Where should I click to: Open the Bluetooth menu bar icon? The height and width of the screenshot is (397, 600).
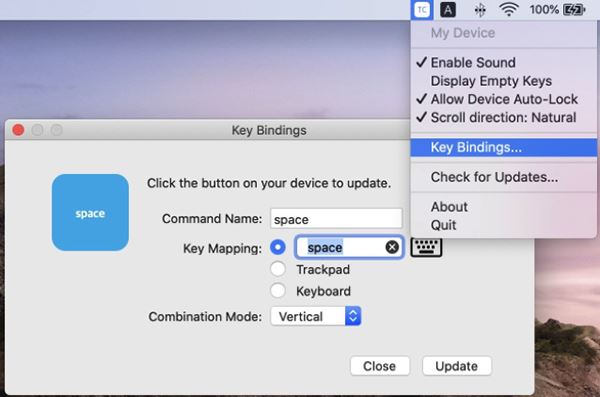coord(480,10)
